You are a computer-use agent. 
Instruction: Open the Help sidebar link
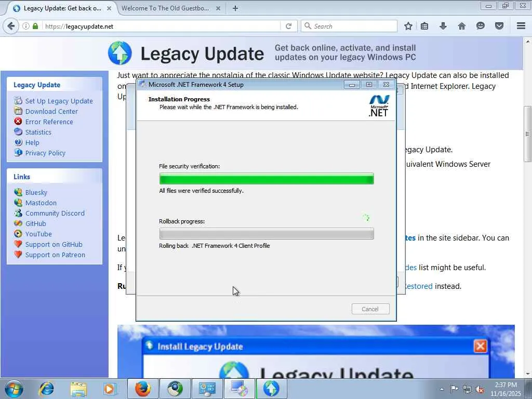32,142
